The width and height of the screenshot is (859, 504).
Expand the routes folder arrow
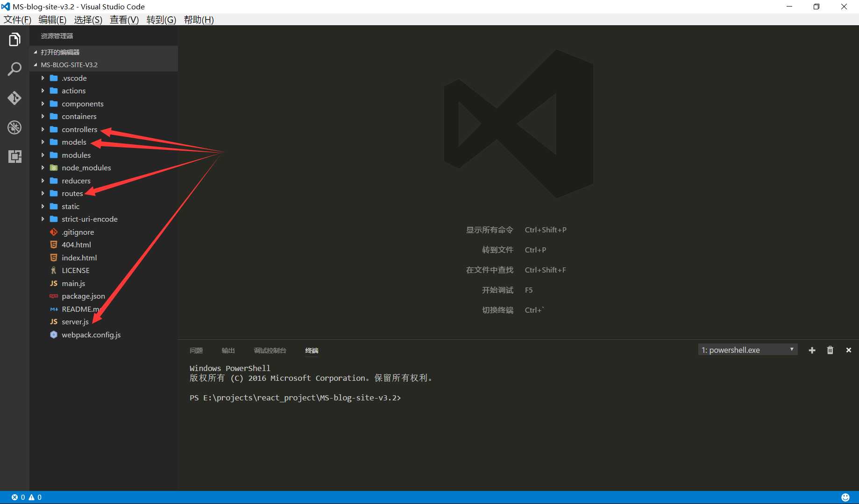pos(43,193)
